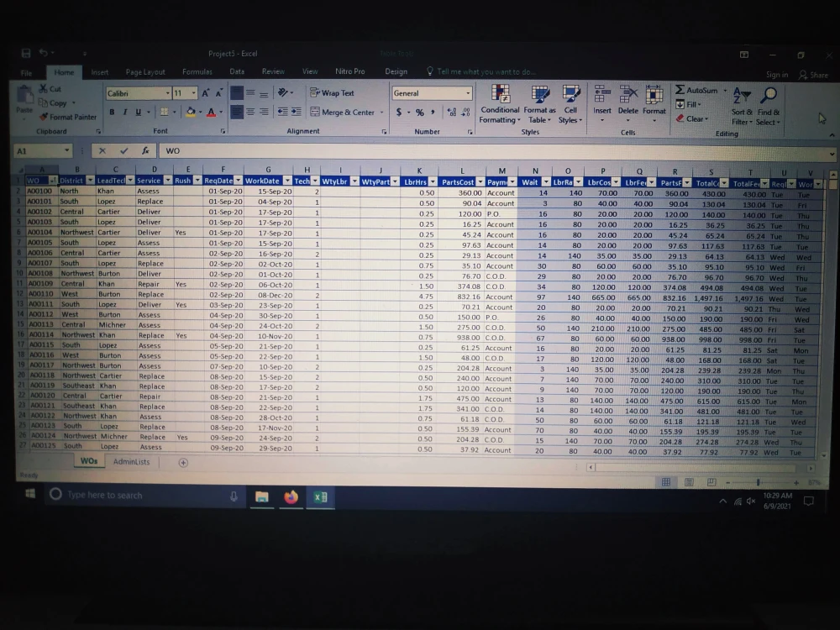This screenshot has height=630, width=840.
Task: Click Delete cells icon
Action: (627, 94)
